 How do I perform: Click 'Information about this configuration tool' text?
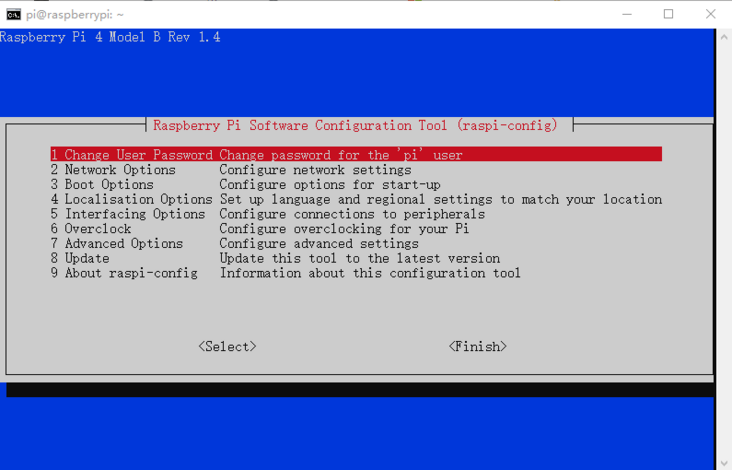point(370,273)
